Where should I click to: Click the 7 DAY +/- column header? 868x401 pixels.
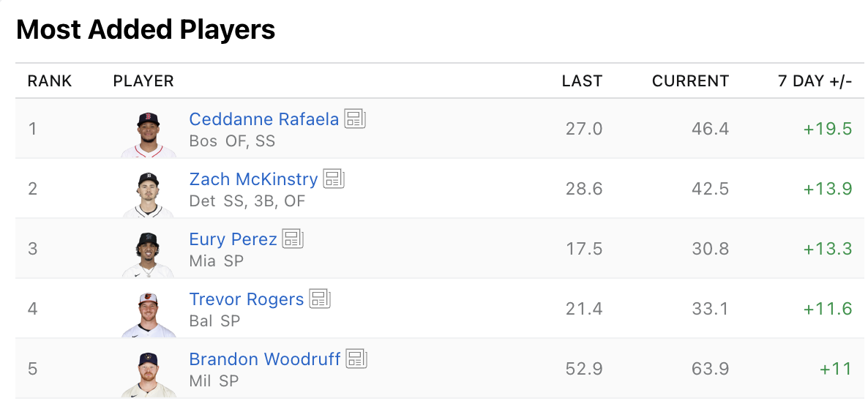(815, 81)
